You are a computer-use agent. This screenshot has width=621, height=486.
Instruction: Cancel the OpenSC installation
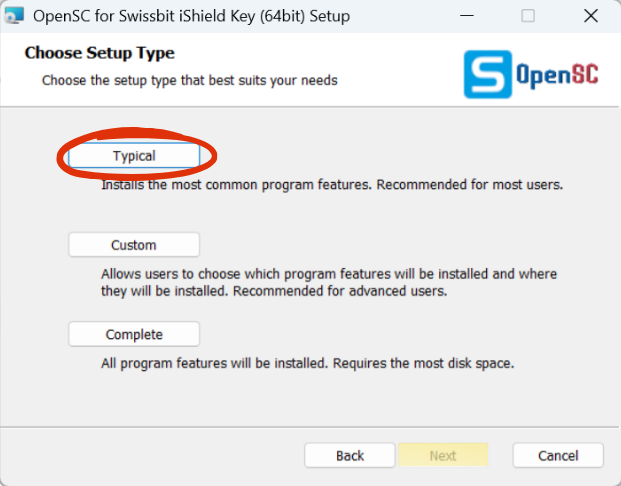pyautogui.click(x=558, y=456)
